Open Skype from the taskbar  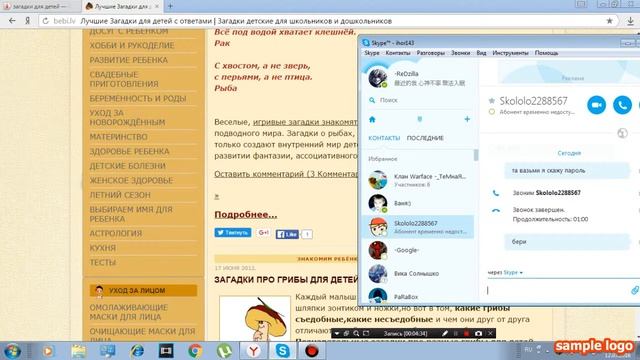pyautogui.click(x=282, y=351)
